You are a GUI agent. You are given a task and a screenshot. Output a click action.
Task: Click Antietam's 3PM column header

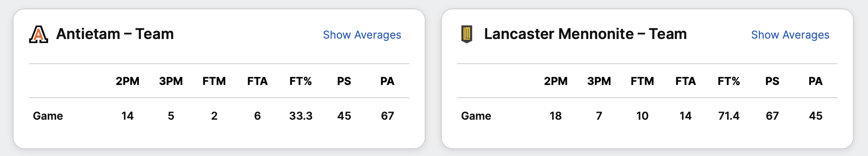pos(171,81)
